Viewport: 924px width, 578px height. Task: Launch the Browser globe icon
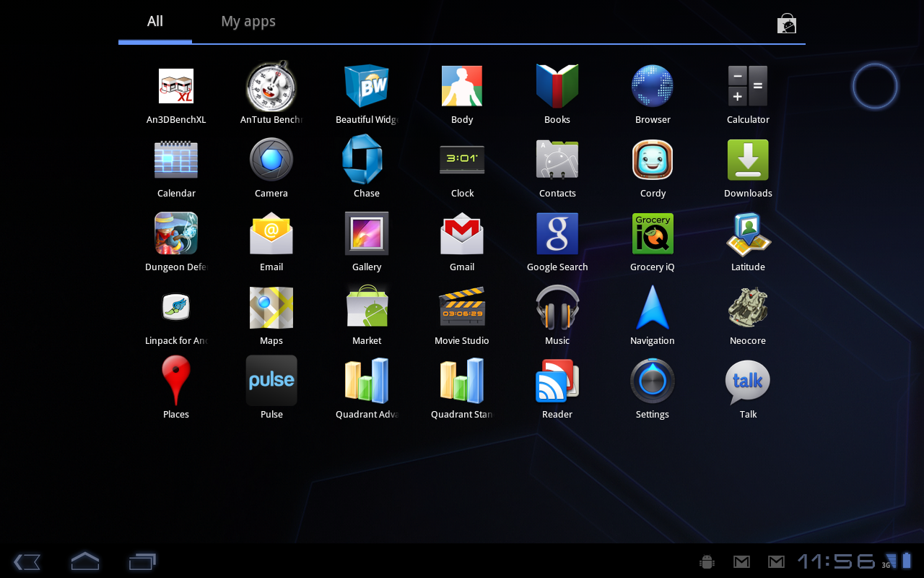pyautogui.click(x=653, y=87)
